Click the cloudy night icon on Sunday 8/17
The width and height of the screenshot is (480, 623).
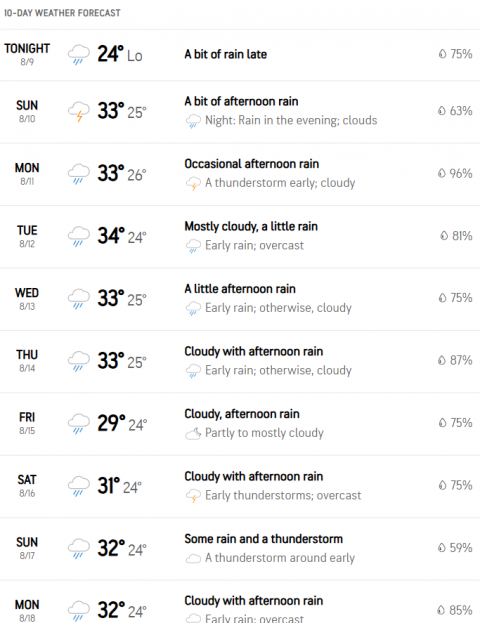[x=193, y=559]
